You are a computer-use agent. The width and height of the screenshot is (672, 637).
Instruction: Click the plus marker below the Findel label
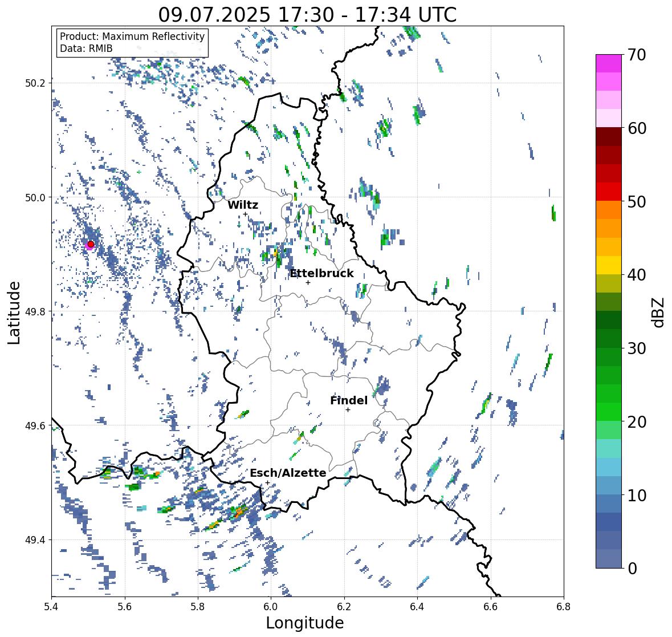click(x=348, y=410)
